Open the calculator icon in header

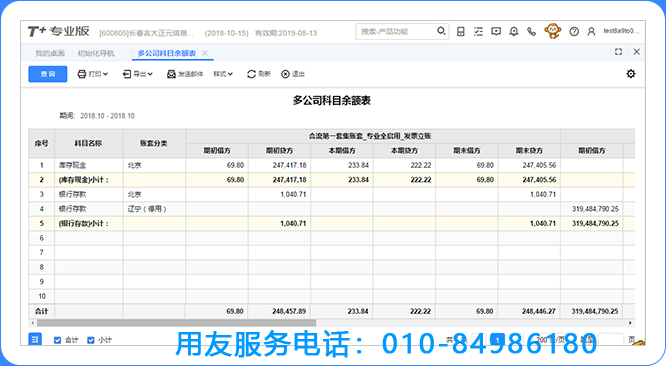tap(460, 31)
